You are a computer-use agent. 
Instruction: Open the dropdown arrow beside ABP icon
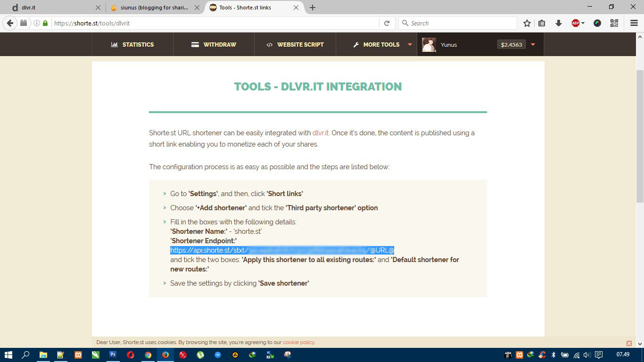583,23
